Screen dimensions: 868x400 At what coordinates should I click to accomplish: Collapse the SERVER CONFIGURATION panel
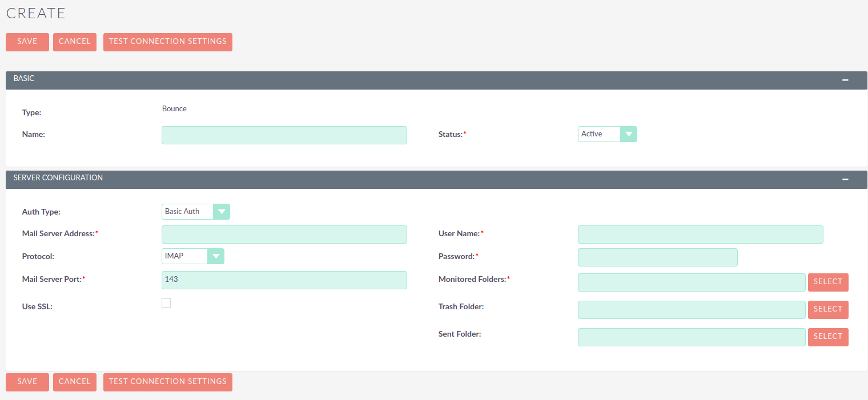846,179
